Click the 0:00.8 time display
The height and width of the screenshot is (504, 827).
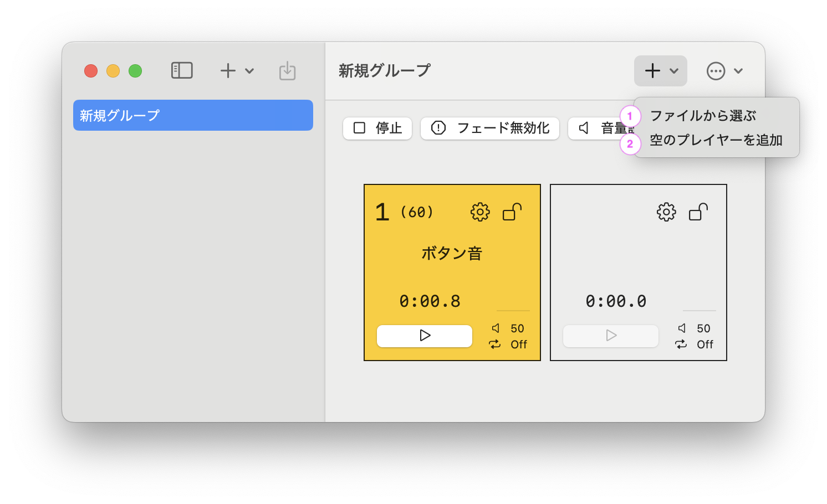(x=430, y=301)
